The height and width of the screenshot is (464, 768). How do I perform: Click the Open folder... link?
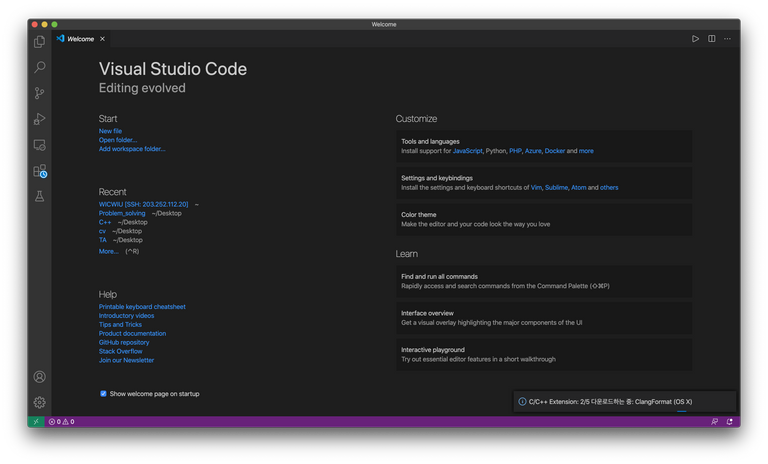coord(118,140)
